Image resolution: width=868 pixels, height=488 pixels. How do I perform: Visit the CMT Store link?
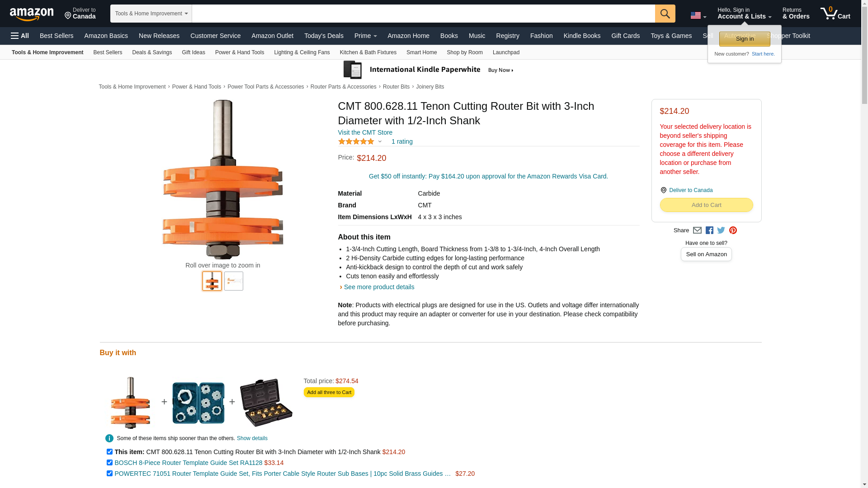(365, 132)
